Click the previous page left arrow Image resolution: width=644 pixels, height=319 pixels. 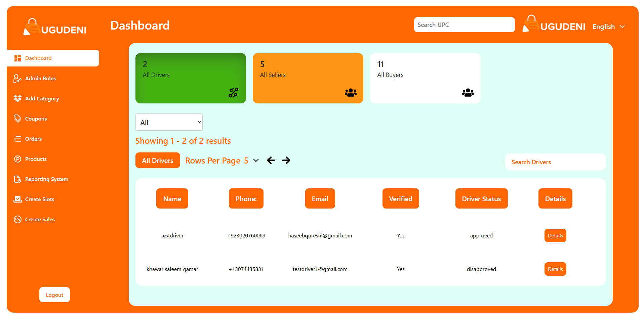[271, 161]
